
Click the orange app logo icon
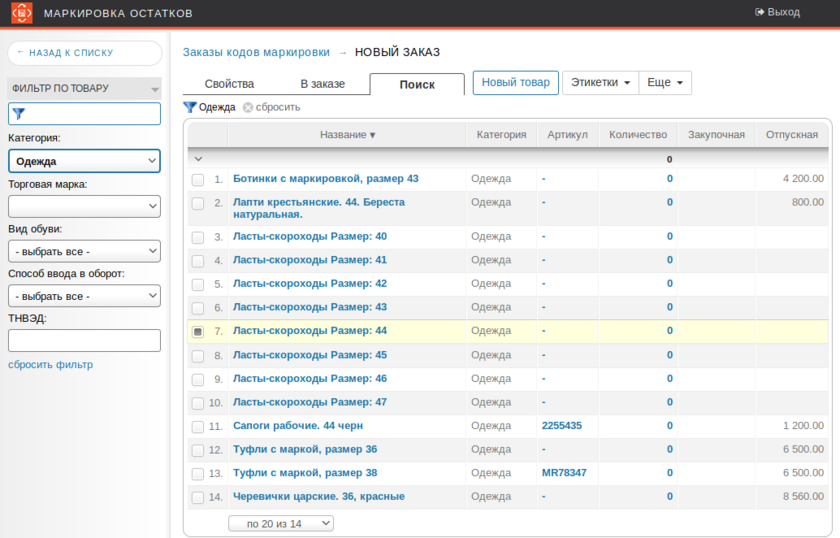(21, 13)
